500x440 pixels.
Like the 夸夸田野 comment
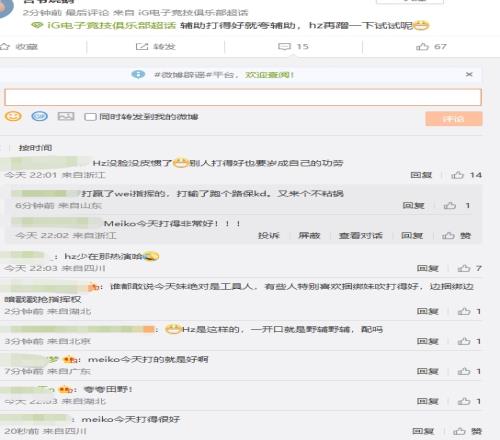(x=464, y=401)
